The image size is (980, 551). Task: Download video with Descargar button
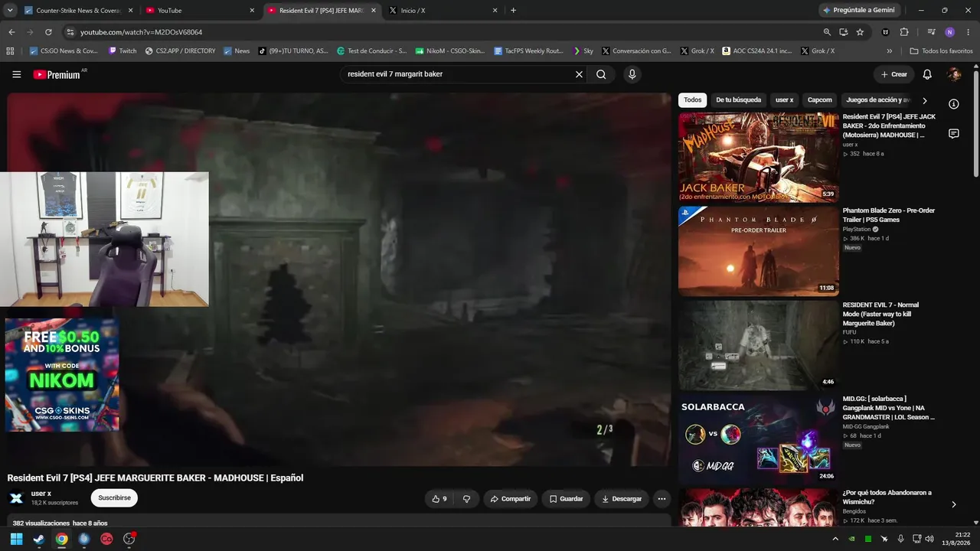[622, 499]
